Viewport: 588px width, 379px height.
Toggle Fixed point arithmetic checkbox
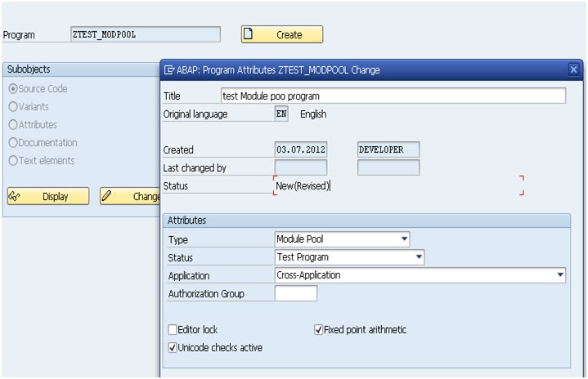point(318,329)
